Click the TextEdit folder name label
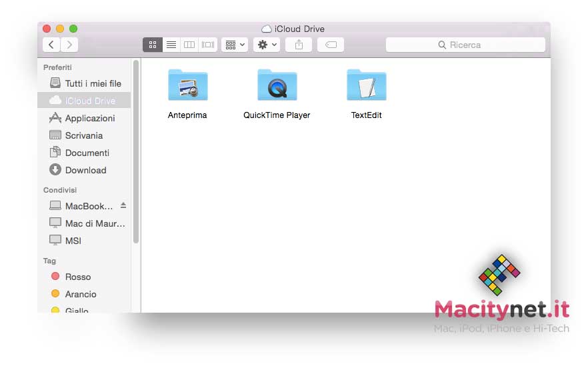Image resolution: width=588 pixels, height=366 pixels. pos(367,115)
